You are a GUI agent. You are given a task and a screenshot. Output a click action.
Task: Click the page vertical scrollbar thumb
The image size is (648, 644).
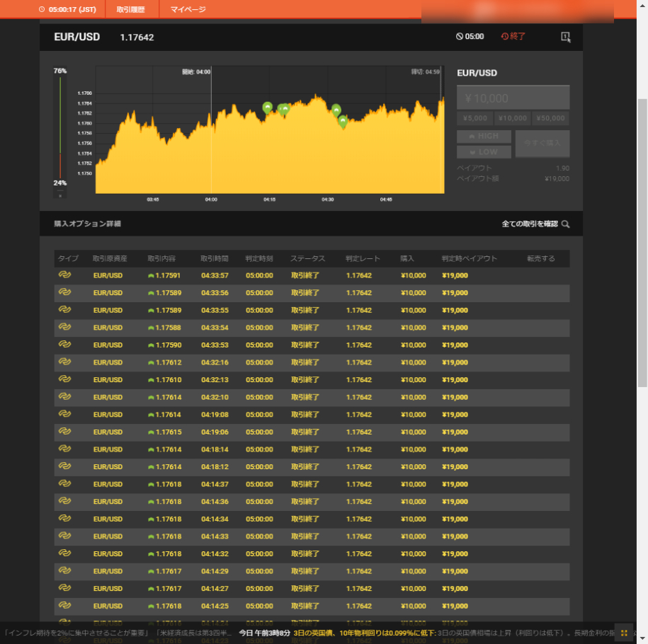(642, 243)
